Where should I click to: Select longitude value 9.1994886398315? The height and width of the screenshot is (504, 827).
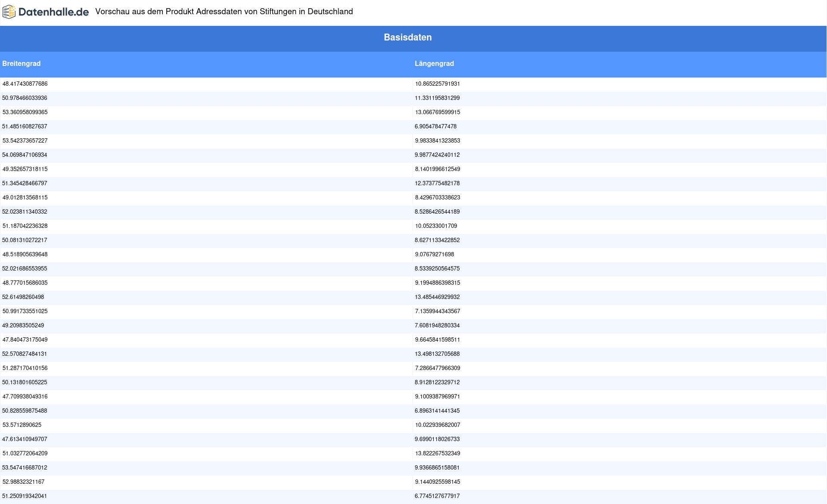click(438, 283)
